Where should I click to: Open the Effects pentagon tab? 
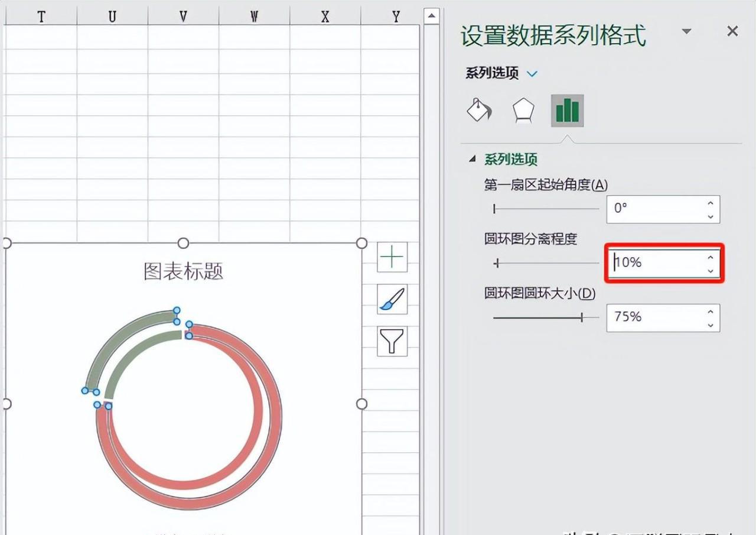(523, 111)
